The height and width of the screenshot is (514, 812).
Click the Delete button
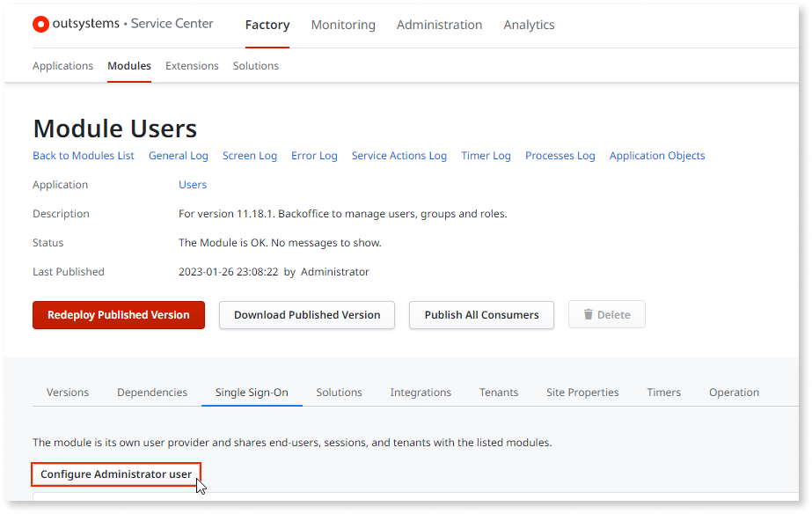click(x=607, y=314)
